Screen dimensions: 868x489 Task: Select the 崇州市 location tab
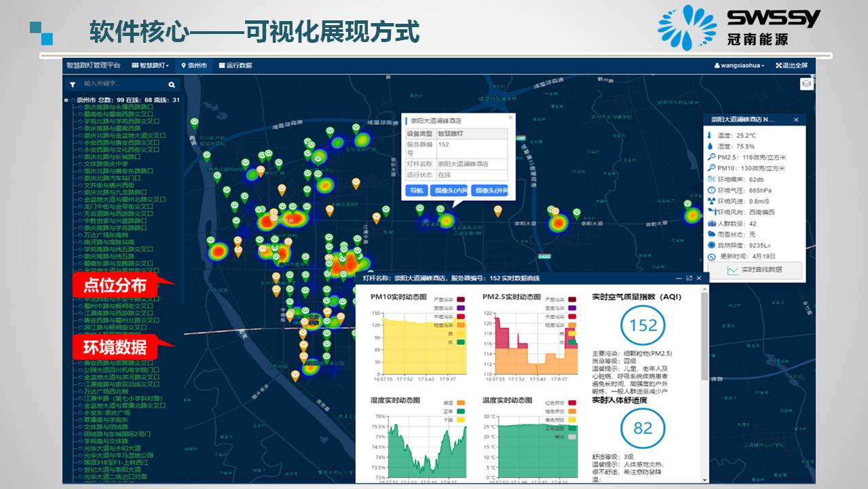193,66
